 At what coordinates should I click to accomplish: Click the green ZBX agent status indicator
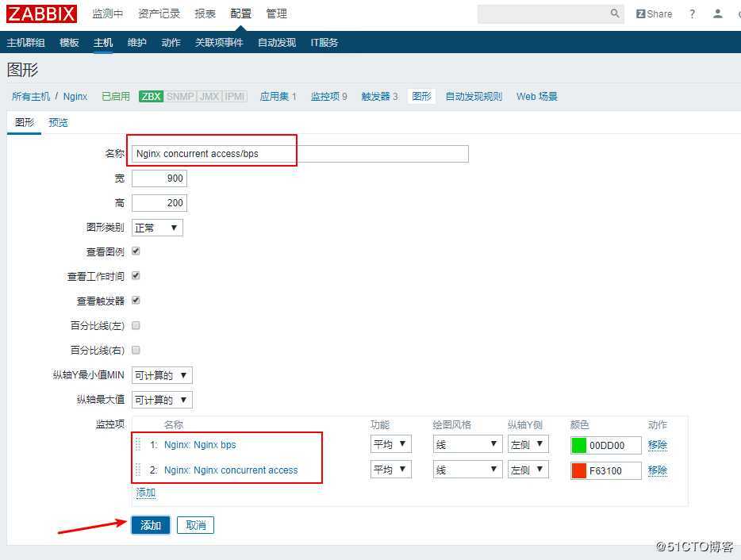click(150, 96)
